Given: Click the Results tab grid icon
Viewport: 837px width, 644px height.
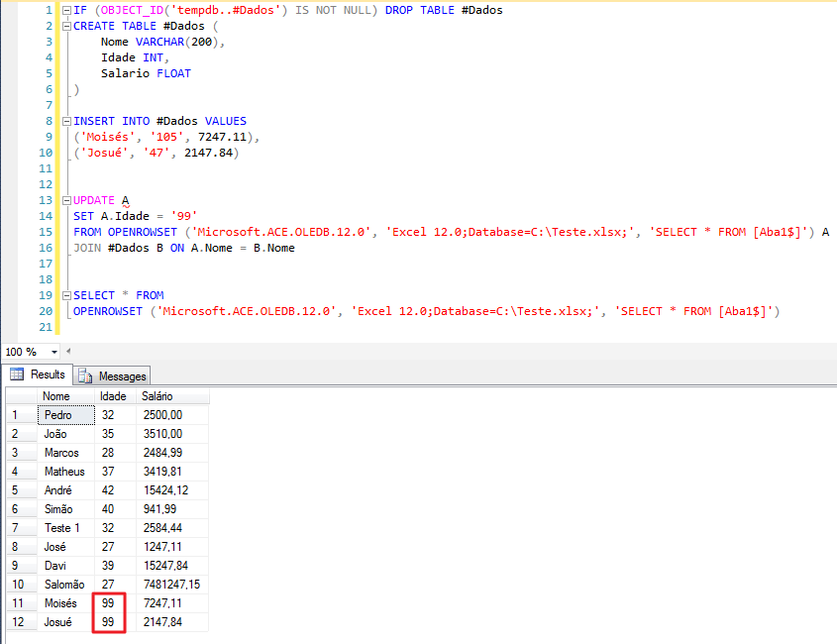Looking at the screenshot, I should (x=17, y=375).
